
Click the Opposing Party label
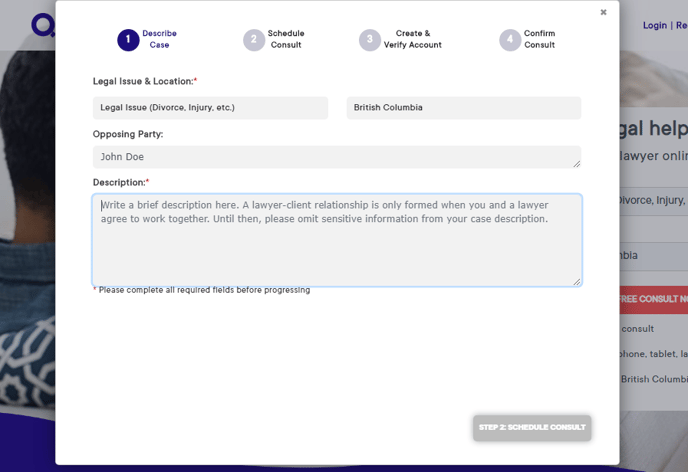click(x=128, y=134)
